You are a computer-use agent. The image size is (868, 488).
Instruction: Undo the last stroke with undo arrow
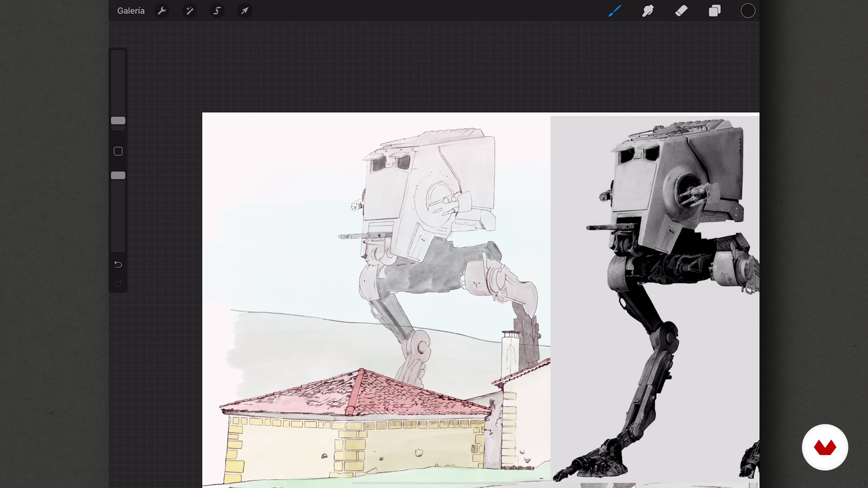118,264
